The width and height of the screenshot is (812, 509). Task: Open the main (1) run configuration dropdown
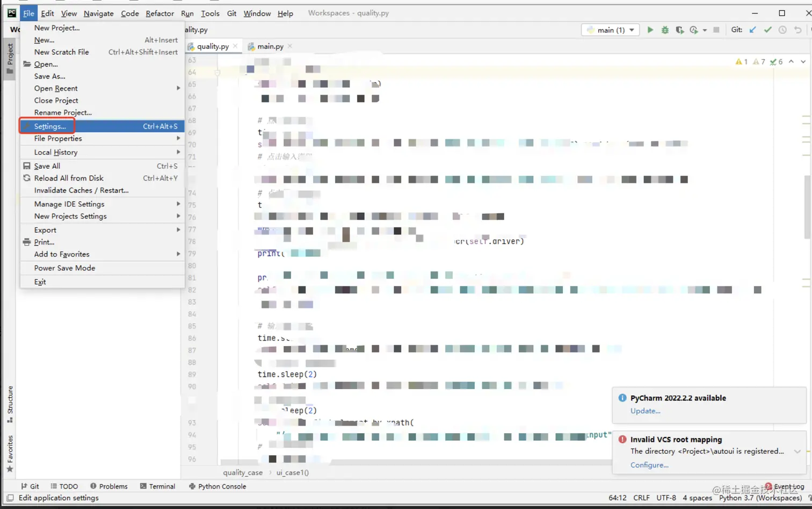click(611, 30)
